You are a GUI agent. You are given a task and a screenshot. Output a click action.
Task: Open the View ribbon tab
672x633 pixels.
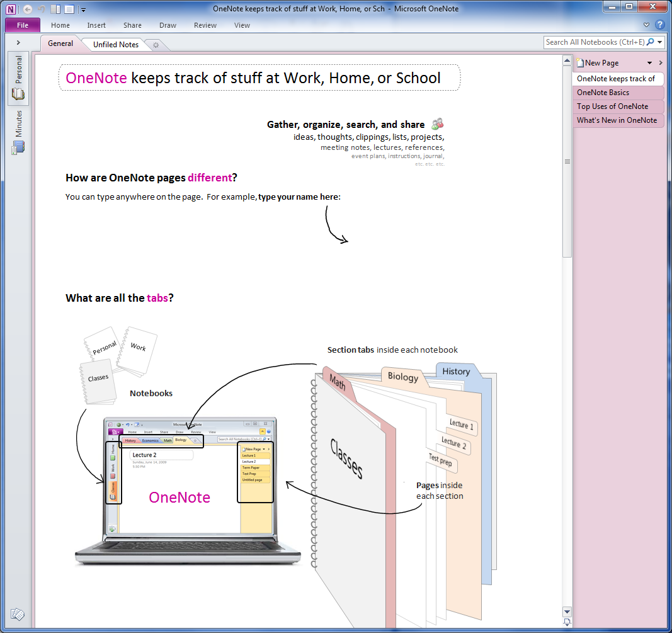tap(242, 25)
